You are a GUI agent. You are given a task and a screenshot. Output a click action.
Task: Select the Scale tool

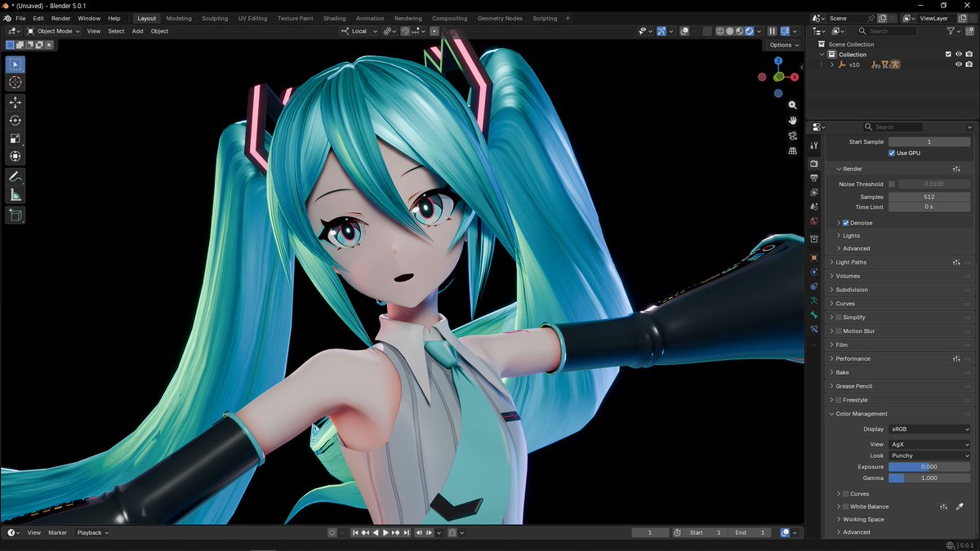tap(16, 138)
